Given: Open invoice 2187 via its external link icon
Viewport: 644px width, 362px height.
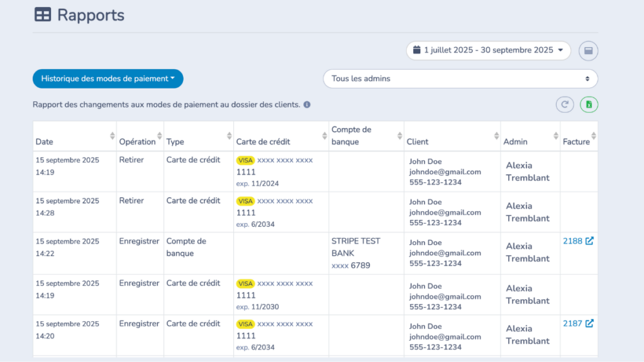Looking at the screenshot, I should (589, 324).
